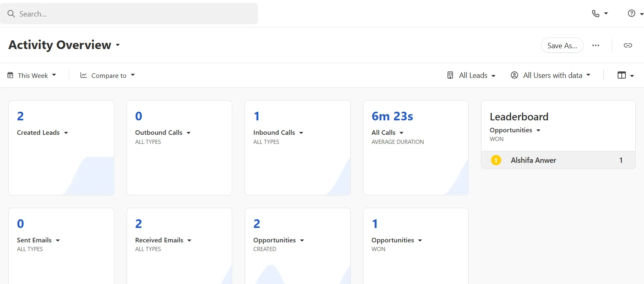The height and width of the screenshot is (284, 644).
Task: Click the chart icon beside Compare to
Action: pos(83,75)
